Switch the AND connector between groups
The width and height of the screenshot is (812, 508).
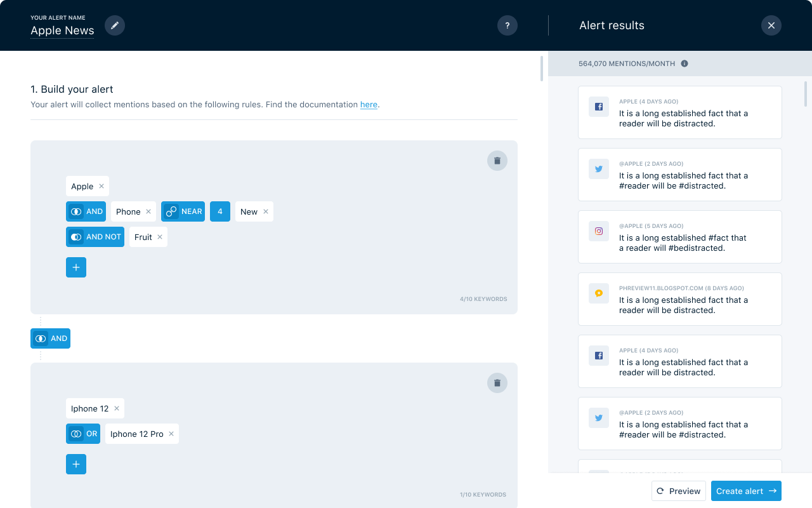coord(50,338)
